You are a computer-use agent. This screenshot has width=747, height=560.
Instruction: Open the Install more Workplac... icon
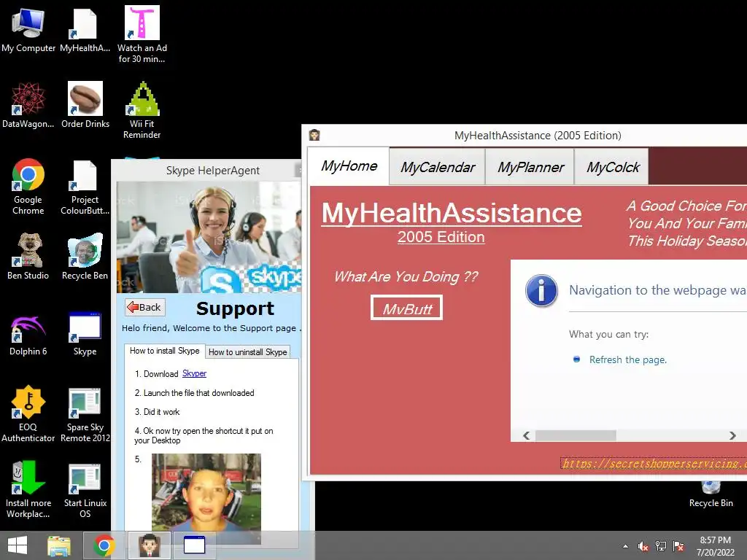tap(28, 489)
